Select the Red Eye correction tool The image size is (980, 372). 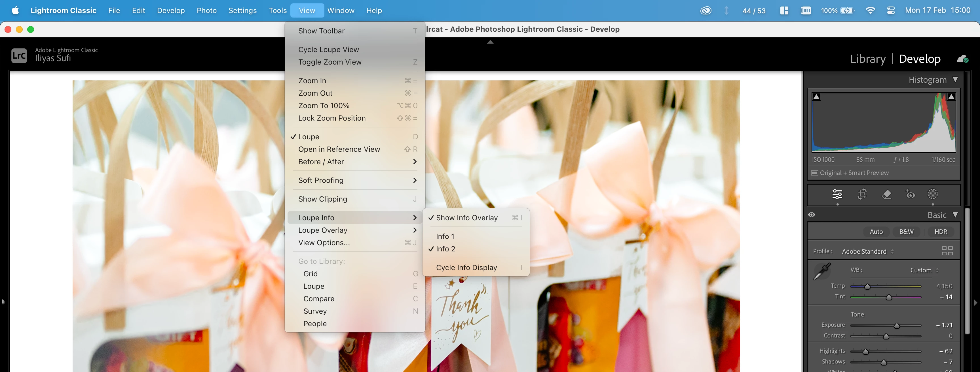910,194
